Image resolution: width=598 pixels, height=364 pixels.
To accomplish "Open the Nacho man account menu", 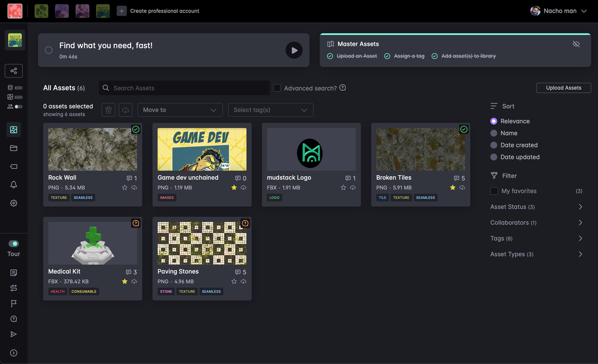I will point(559,11).
